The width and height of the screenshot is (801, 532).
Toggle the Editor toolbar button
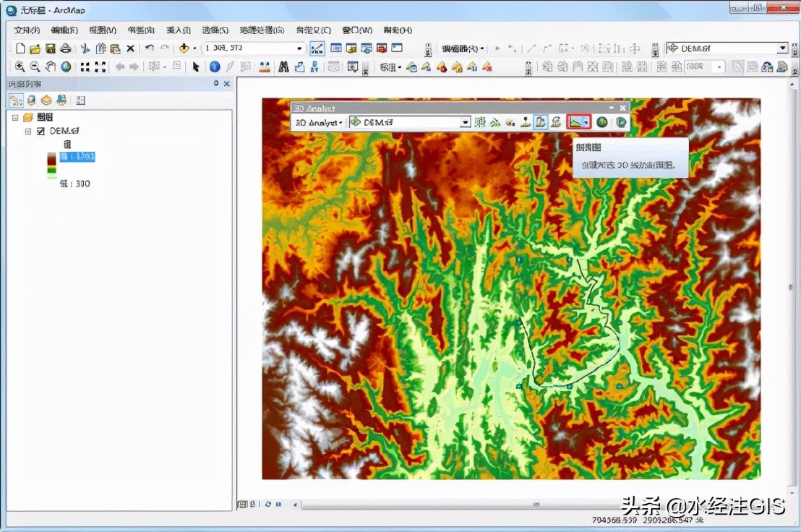[317, 48]
